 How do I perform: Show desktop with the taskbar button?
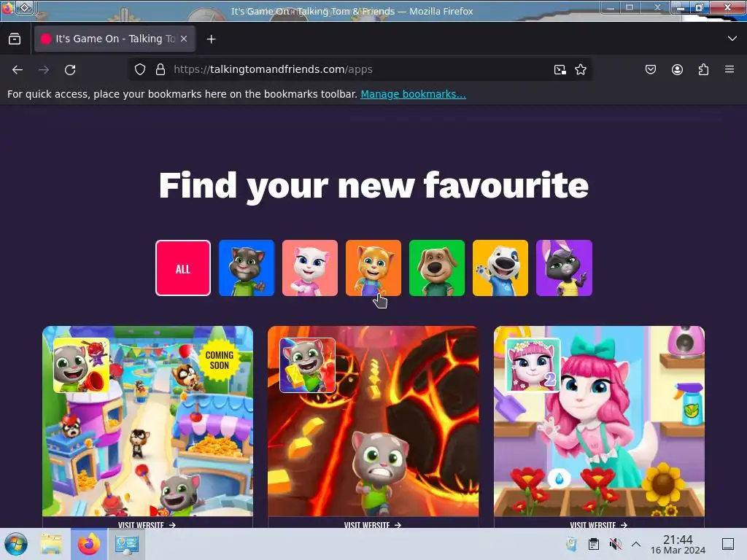pyautogui.click(x=728, y=544)
